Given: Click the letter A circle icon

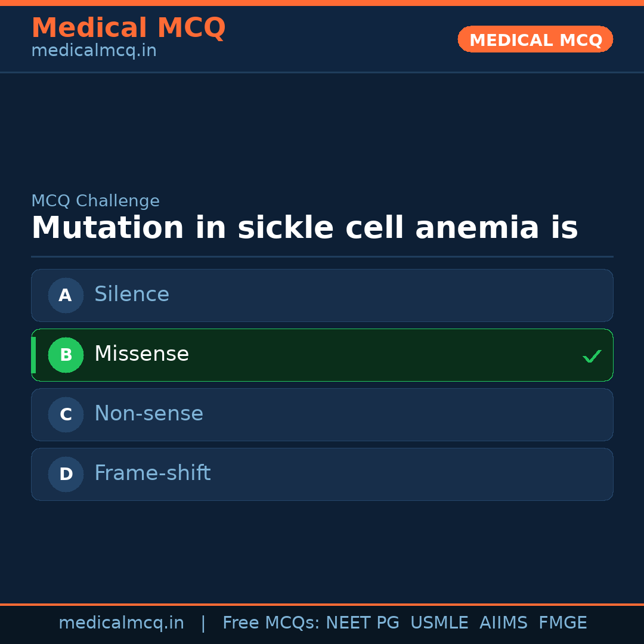Looking at the screenshot, I should (x=66, y=295).
